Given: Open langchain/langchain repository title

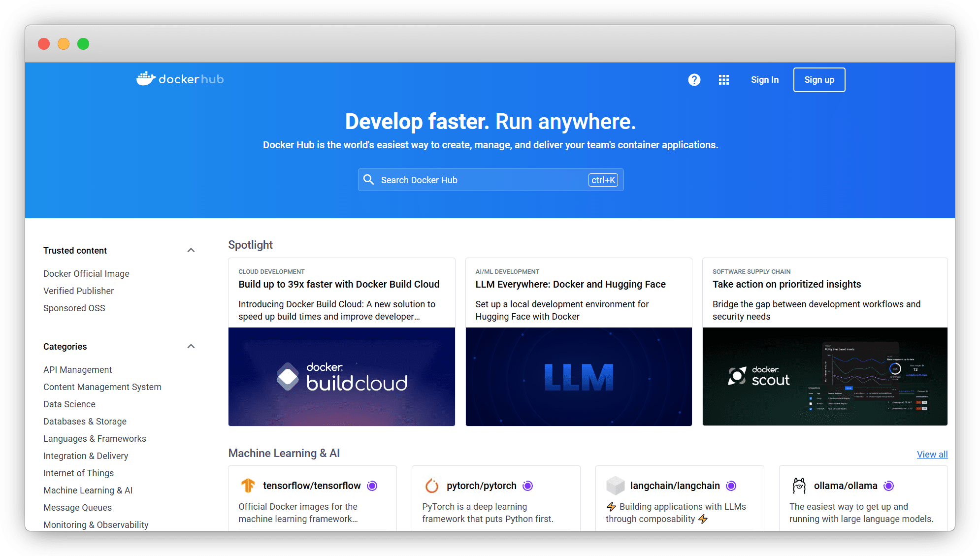Looking at the screenshot, I should (x=675, y=486).
